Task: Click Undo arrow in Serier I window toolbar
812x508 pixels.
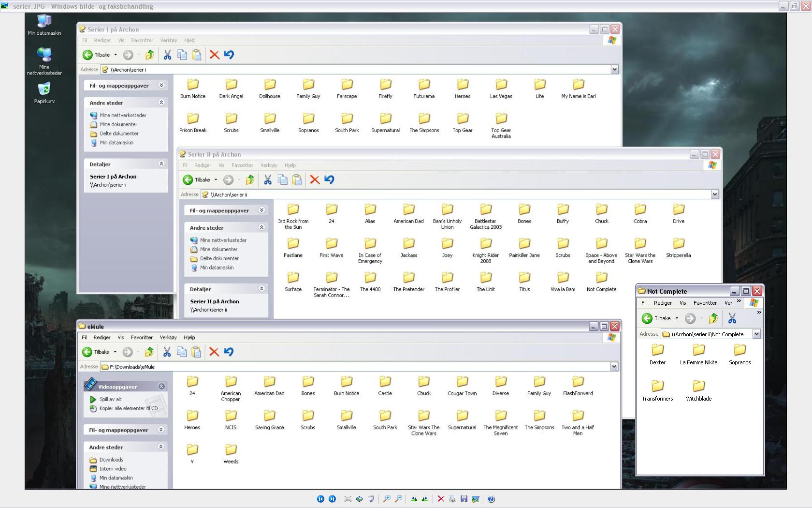Action: coord(229,55)
